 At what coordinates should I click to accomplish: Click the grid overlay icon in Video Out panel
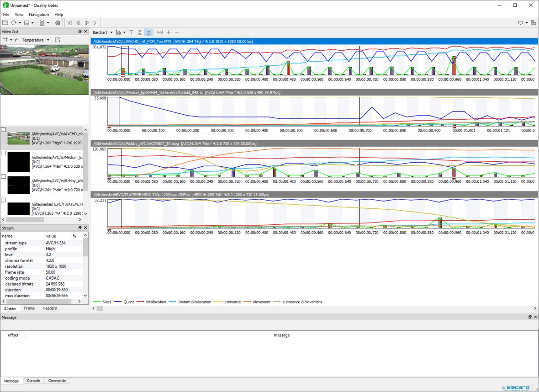pos(5,40)
